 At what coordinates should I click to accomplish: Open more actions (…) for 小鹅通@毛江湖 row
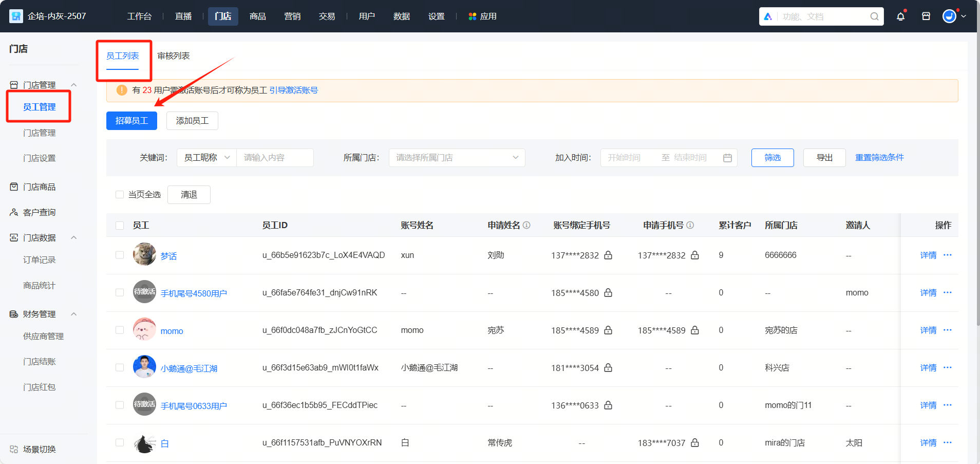pyautogui.click(x=948, y=367)
